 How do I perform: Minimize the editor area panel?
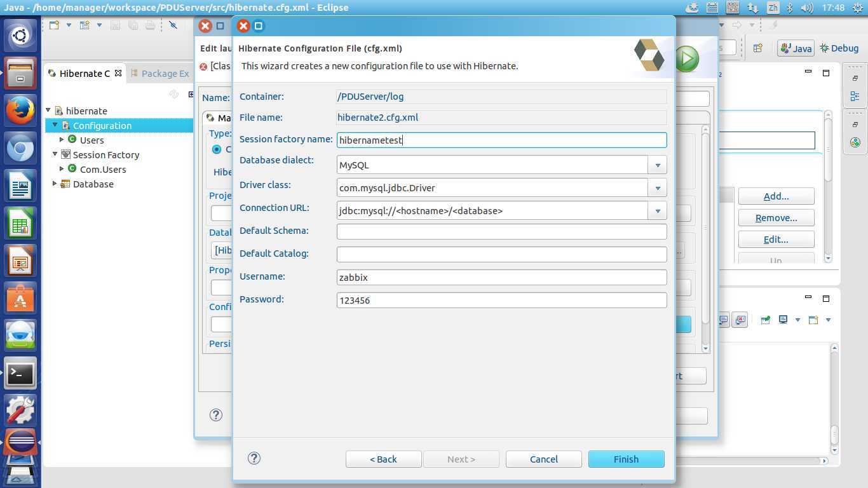coord(808,72)
